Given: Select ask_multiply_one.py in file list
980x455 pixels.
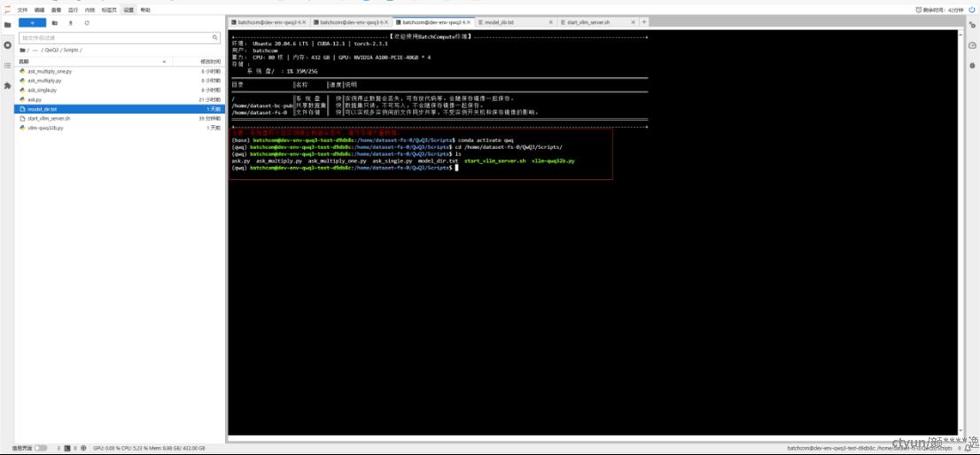Looking at the screenshot, I should (120, 71).
